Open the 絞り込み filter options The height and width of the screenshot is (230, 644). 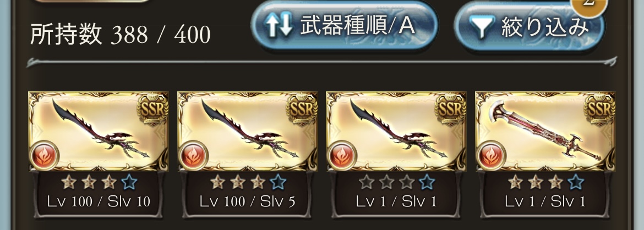click(x=529, y=27)
